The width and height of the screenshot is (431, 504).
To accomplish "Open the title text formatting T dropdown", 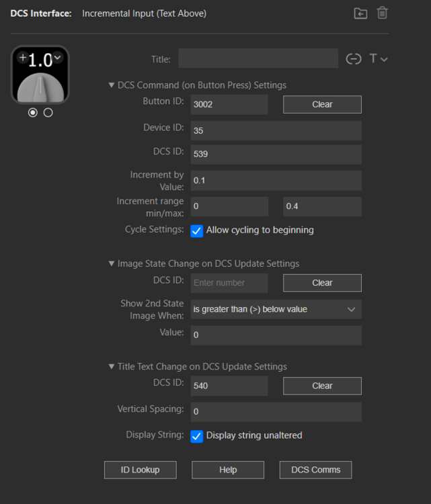I will 379,59.
